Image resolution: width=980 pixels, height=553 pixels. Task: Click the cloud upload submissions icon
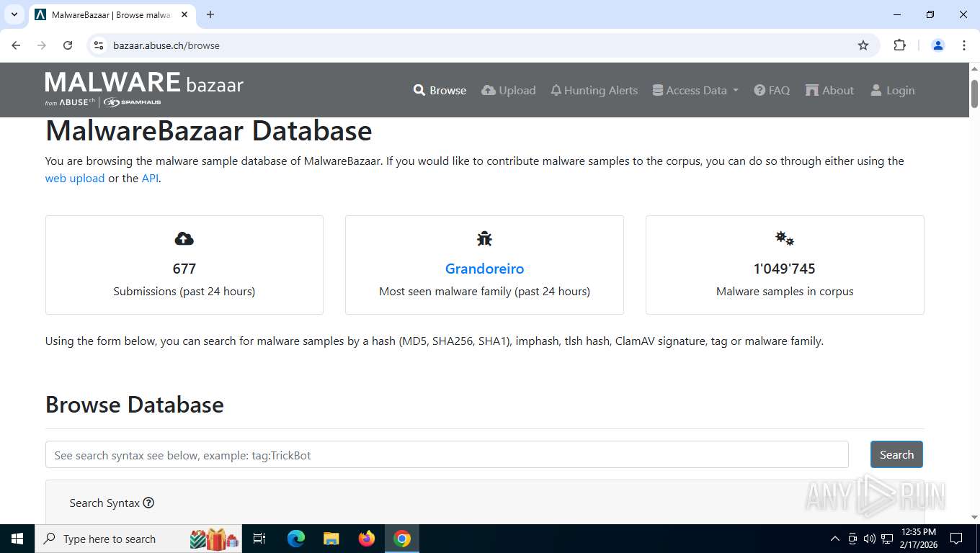click(184, 238)
